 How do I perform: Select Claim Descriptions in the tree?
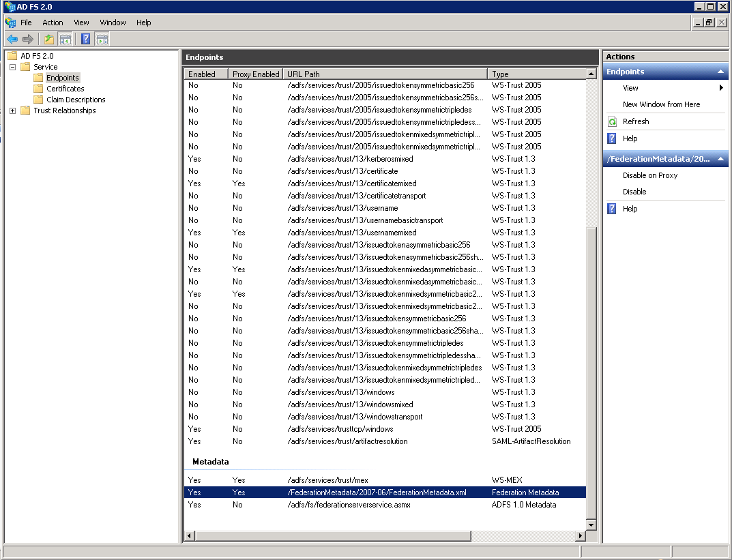click(76, 100)
